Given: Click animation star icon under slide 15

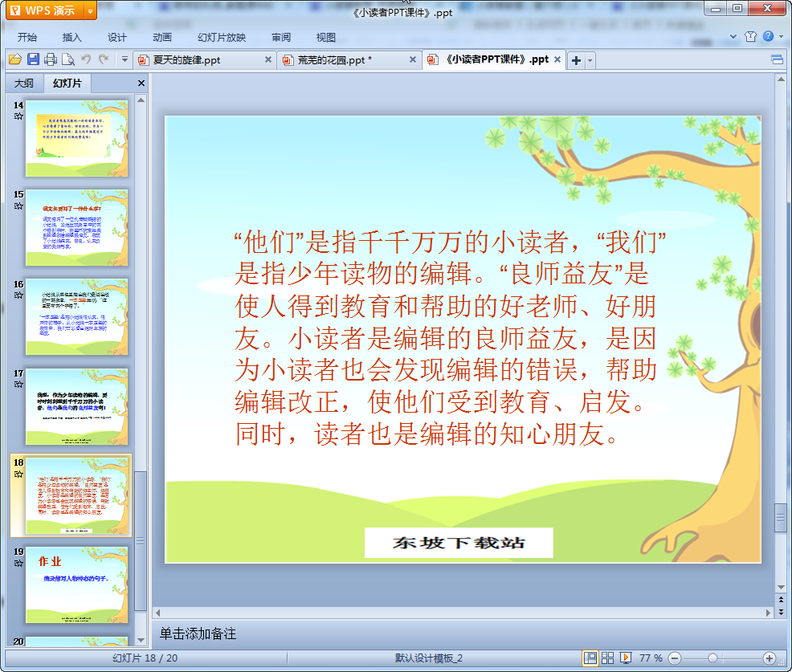Looking at the screenshot, I should click(x=18, y=206).
